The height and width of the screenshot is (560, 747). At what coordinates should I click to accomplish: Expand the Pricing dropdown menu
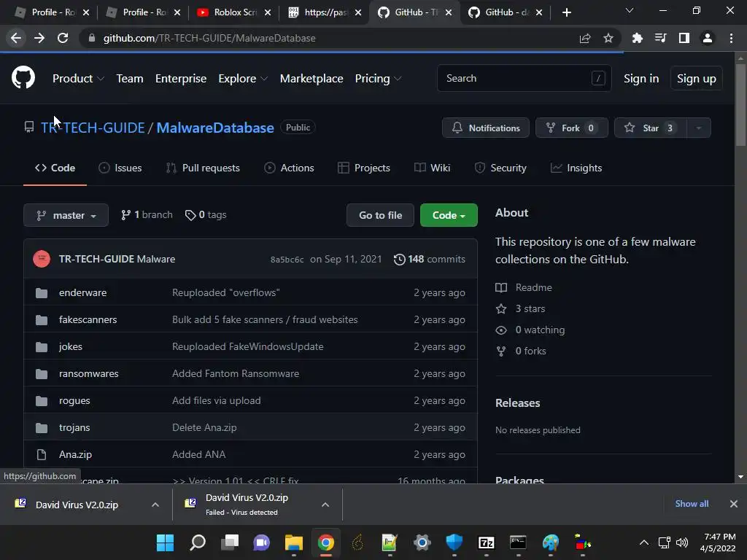coord(378,79)
